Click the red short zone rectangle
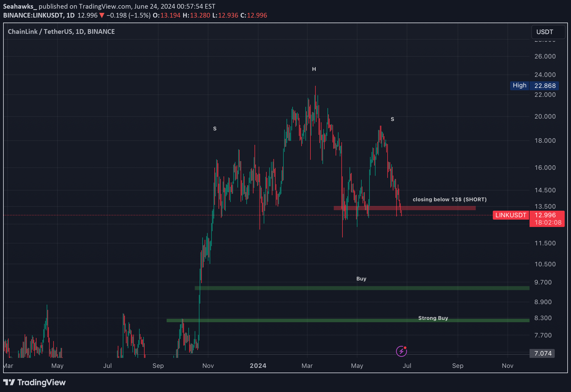 404,208
